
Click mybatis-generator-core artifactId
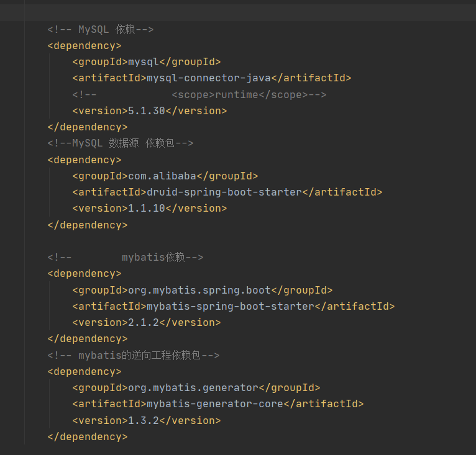pos(215,403)
